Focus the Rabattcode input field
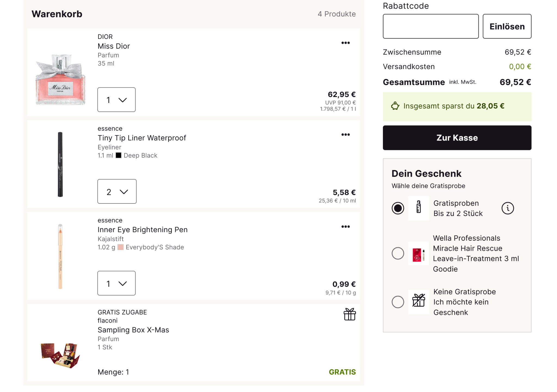The width and height of the screenshot is (557, 392). click(431, 26)
